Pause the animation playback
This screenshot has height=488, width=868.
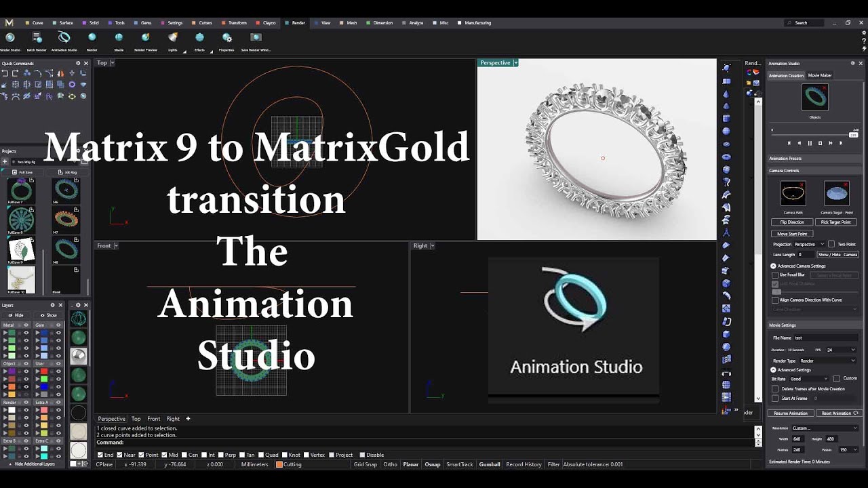(810, 143)
